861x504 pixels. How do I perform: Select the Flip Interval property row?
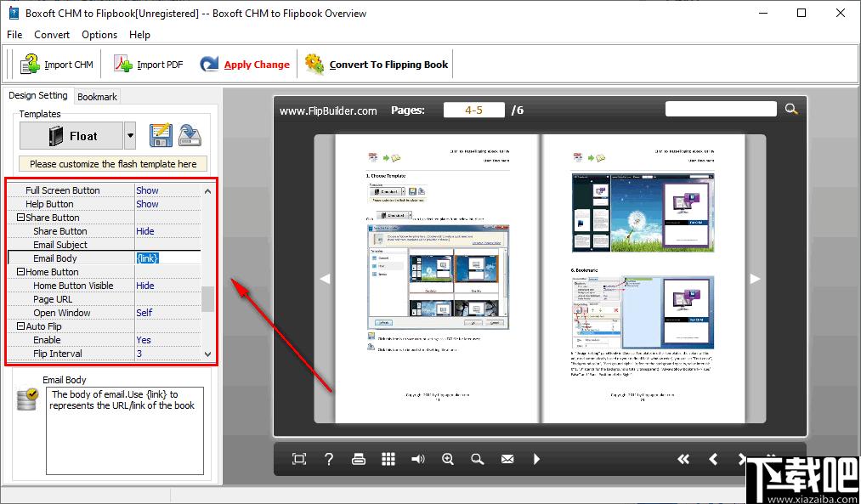pyautogui.click(x=105, y=354)
